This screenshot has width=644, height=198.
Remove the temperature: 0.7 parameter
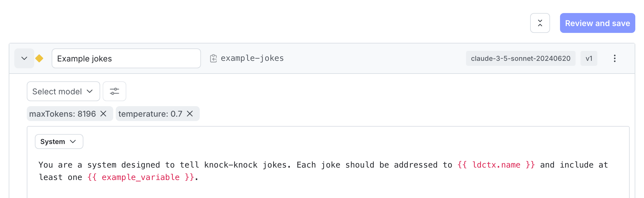[190, 114]
